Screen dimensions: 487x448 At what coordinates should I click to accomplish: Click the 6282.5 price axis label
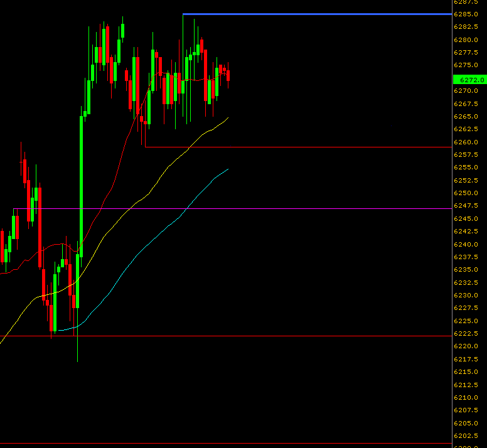pos(466,27)
